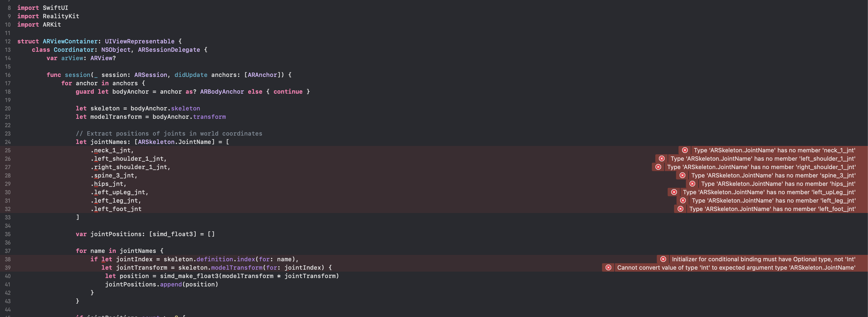The image size is (868, 317).
Task: Click error icon for 'left_foot_jnt' message
Action: coord(680,209)
